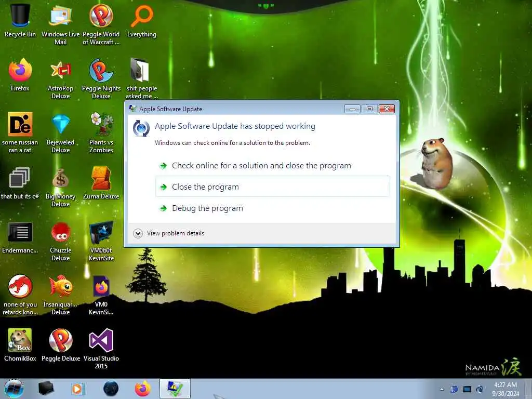Select the Bejeweled Deluxe gem icon
The height and width of the screenshot is (399, 532).
pos(60,132)
